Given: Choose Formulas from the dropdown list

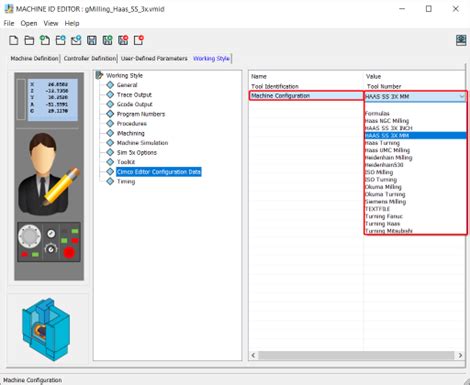Looking at the screenshot, I should coord(415,113).
